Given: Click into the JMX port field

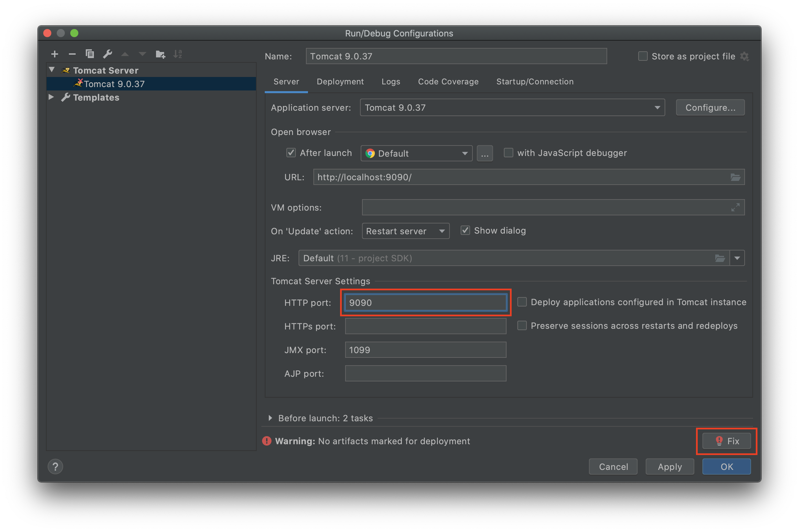Looking at the screenshot, I should click(426, 350).
